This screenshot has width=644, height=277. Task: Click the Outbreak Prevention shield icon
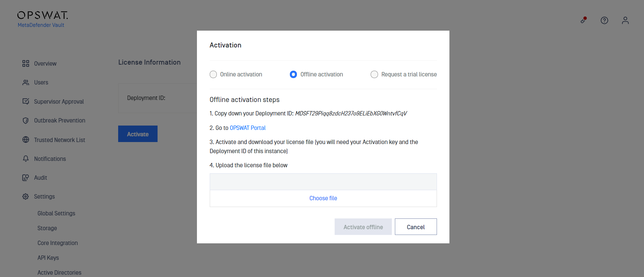click(26, 120)
